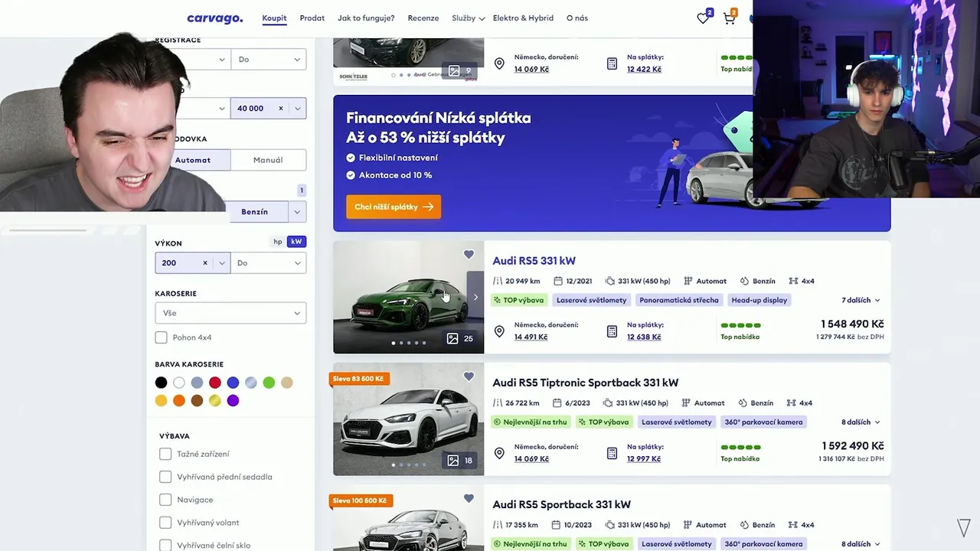Image resolution: width=980 pixels, height=551 pixels.
Task: Favorite the green Audi RS5 listing
Action: click(469, 255)
